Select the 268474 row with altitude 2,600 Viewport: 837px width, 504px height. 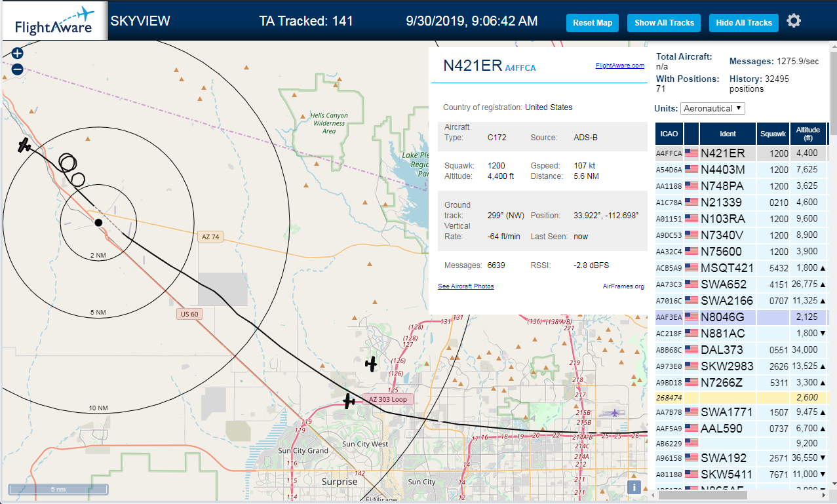[741, 398]
